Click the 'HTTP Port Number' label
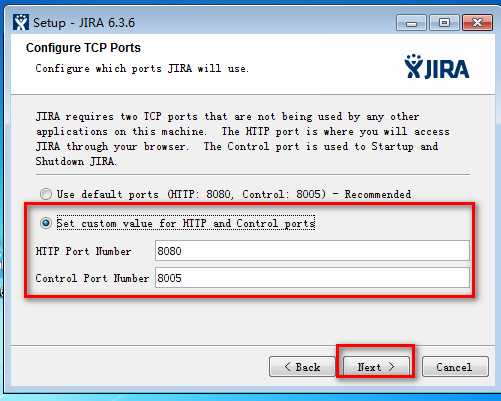Image resolution: width=501 pixels, height=401 pixels. pyautogui.click(x=83, y=251)
